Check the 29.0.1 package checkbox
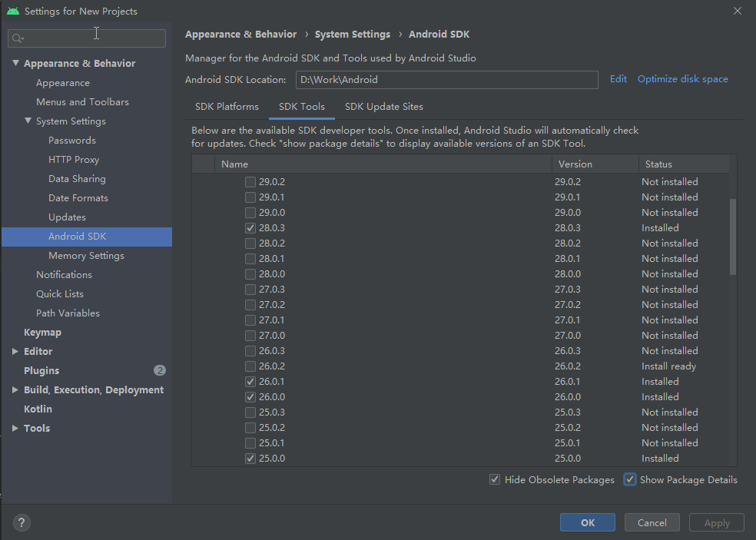This screenshot has height=540, width=756. 250,197
